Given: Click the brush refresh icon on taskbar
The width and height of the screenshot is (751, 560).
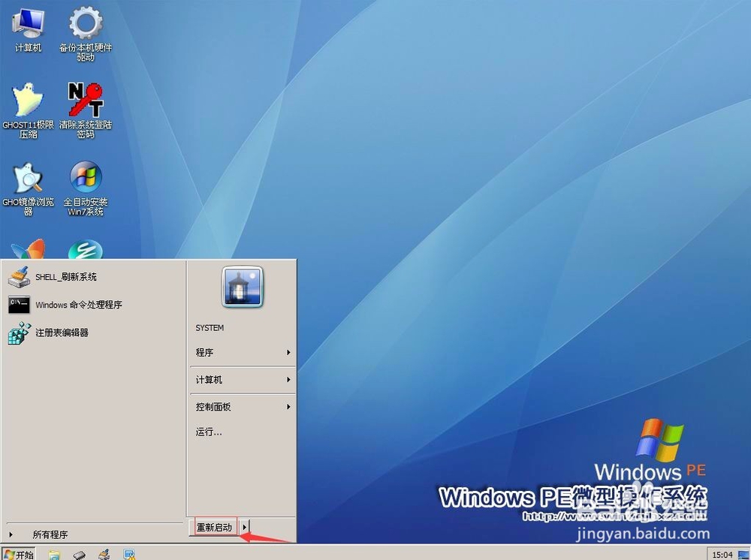Looking at the screenshot, I should click(x=104, y=555).
